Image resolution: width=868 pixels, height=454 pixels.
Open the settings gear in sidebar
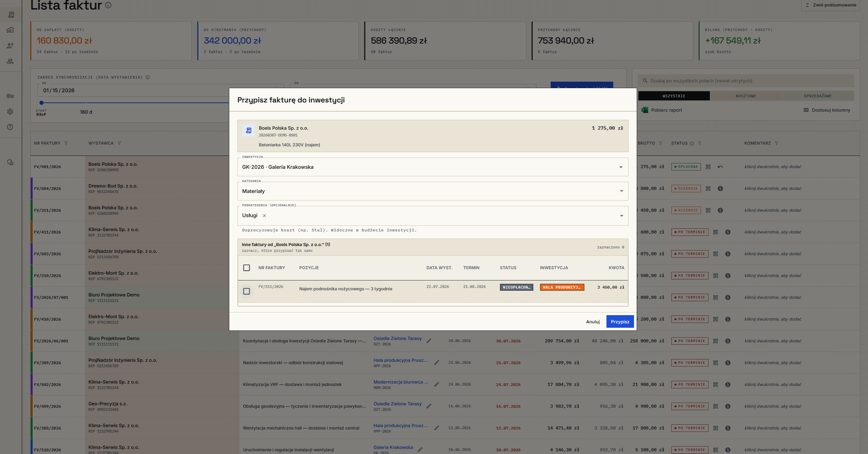(10, 112)
